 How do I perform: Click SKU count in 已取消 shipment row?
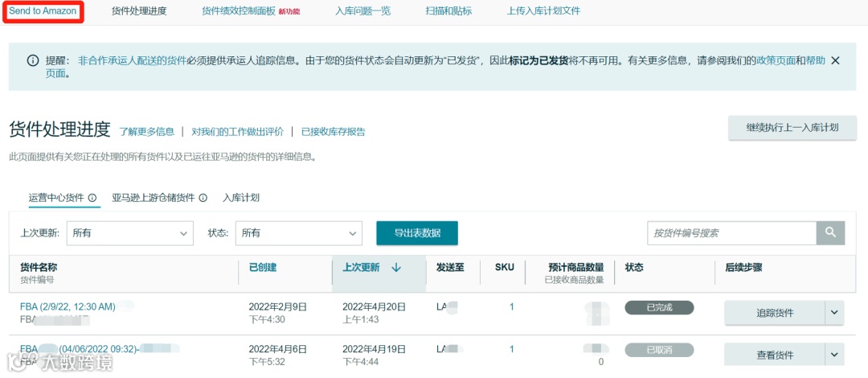point(511,348)
